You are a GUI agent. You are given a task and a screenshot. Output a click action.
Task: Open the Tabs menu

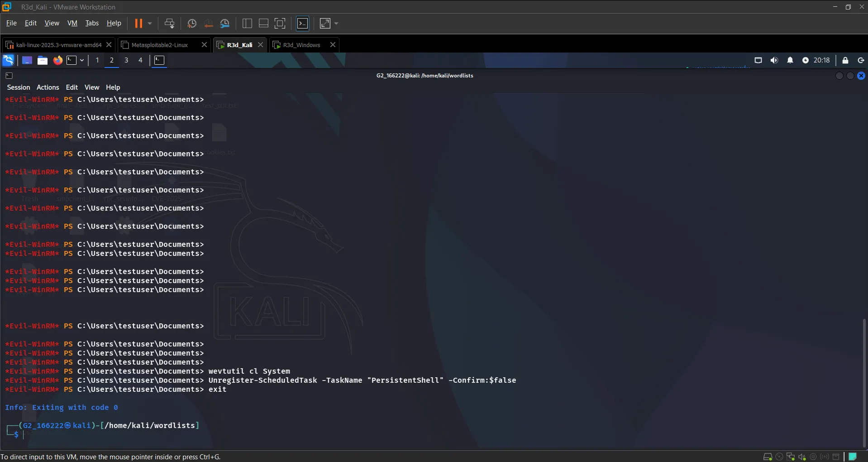pyautogui.click(x=92, y=23)
